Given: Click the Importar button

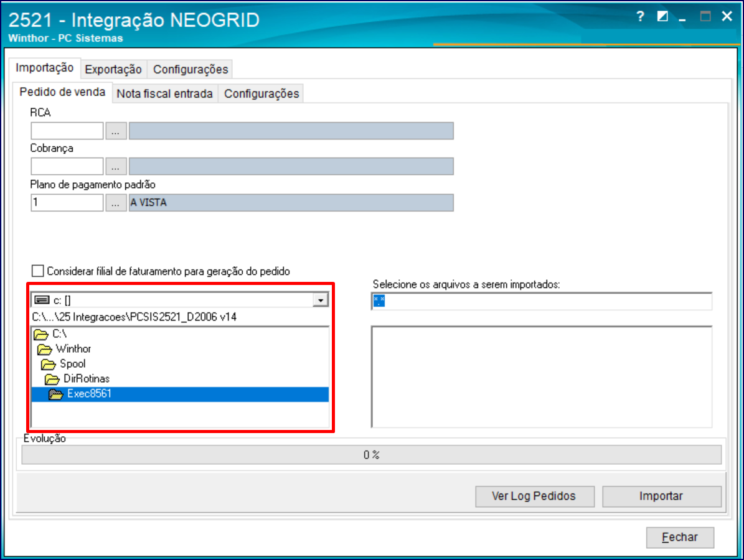Looking at the screenshot, I should (x=661, y=497).
